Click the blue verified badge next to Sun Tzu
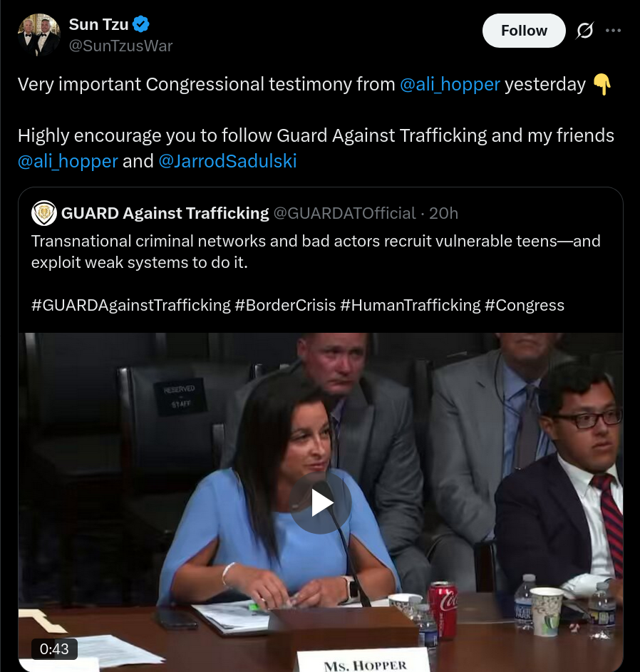Screen dimensions: 640x672 (141, 24)
